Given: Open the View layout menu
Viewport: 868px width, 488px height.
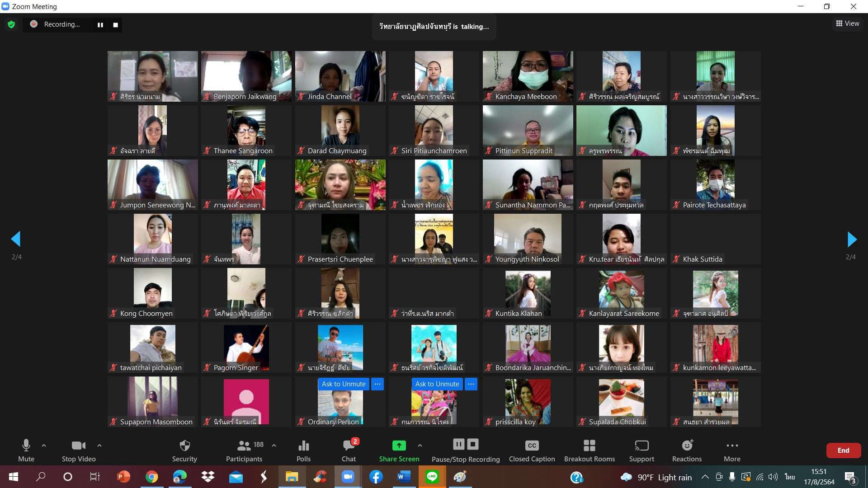Looking at the screenshot, I should 848,23.
